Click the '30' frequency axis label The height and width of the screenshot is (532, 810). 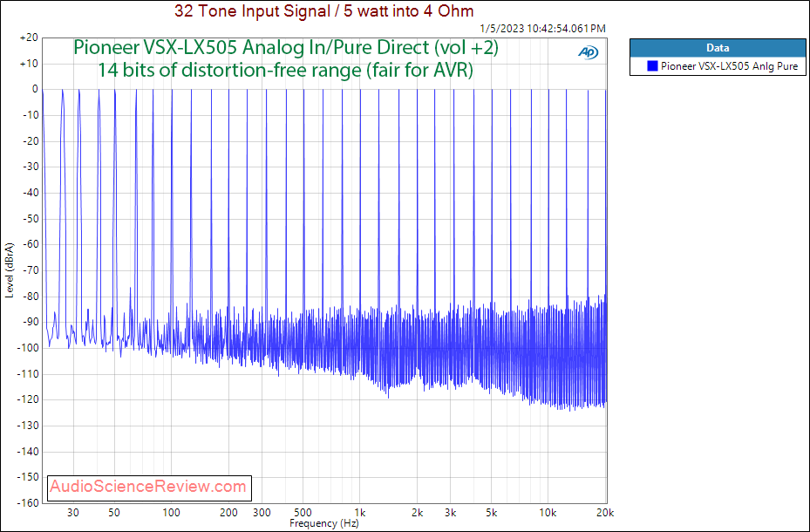coord(73,513)
